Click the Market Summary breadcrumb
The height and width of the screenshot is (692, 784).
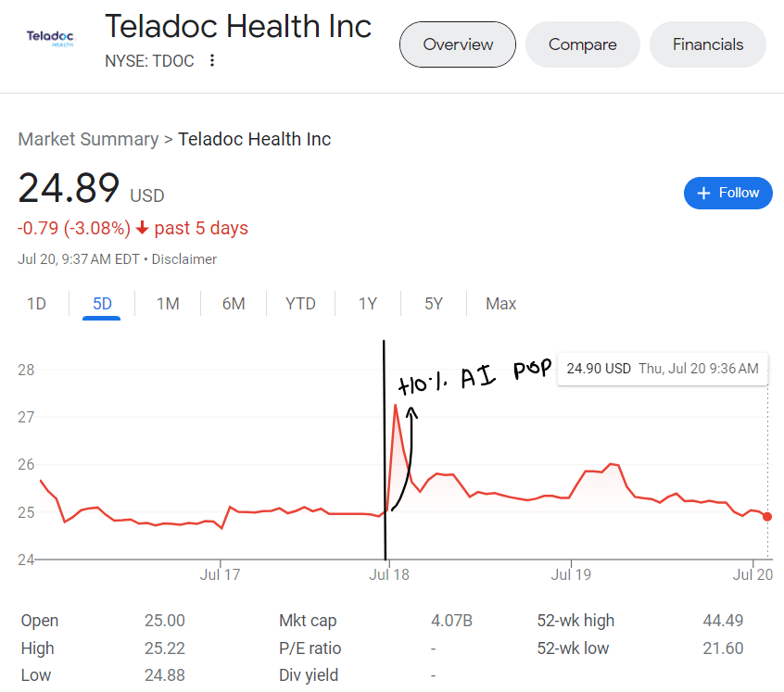(87, 139)
